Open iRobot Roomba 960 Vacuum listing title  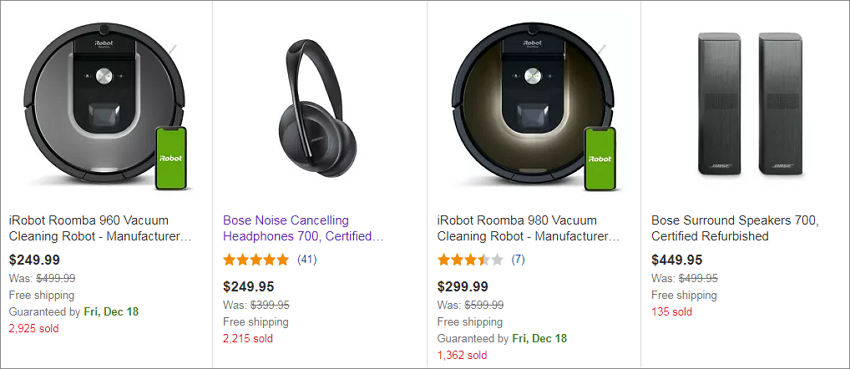pyautogui.click(x=100, y=228)
